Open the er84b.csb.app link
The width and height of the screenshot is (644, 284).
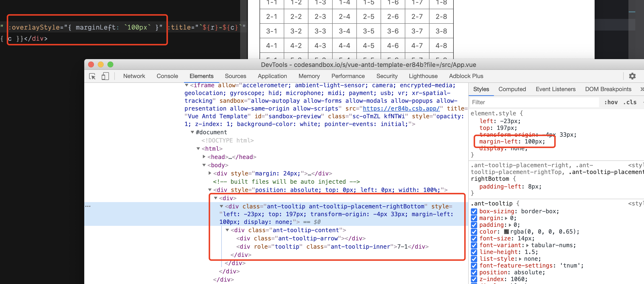[401, 108]
